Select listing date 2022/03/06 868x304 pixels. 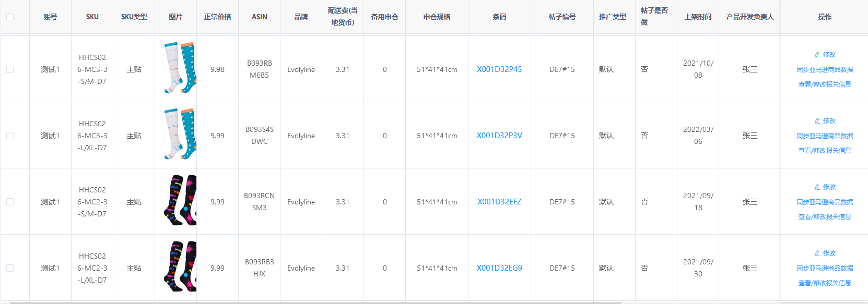[x=698, y=136]
